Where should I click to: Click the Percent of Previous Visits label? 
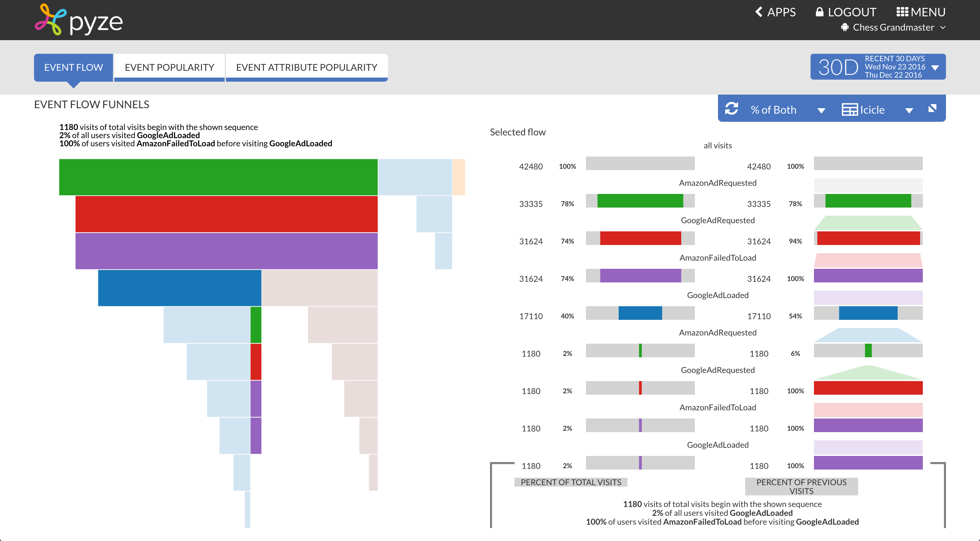point(801,486)
